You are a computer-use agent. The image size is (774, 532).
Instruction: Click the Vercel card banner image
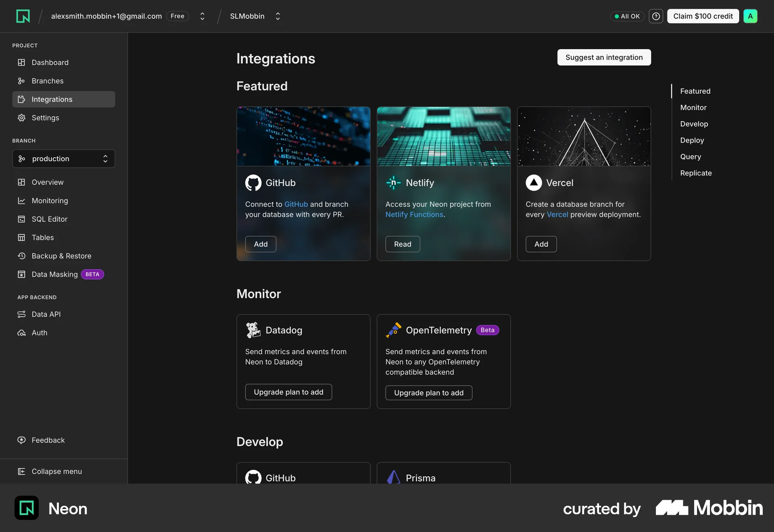[x=584, y=136]
